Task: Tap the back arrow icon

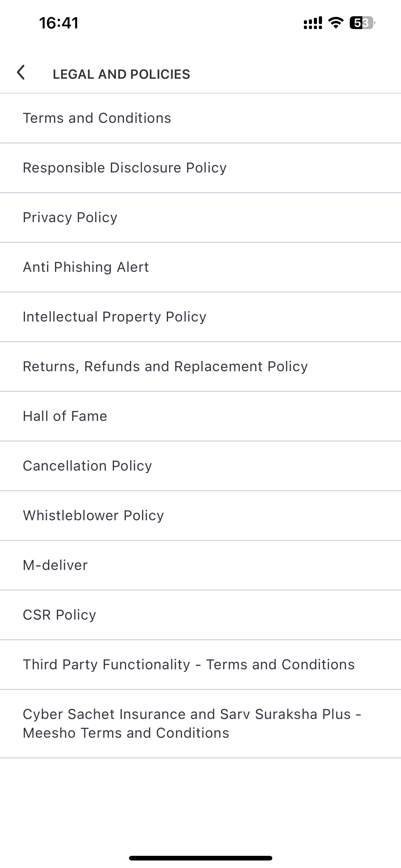Action: pos(21,72)
